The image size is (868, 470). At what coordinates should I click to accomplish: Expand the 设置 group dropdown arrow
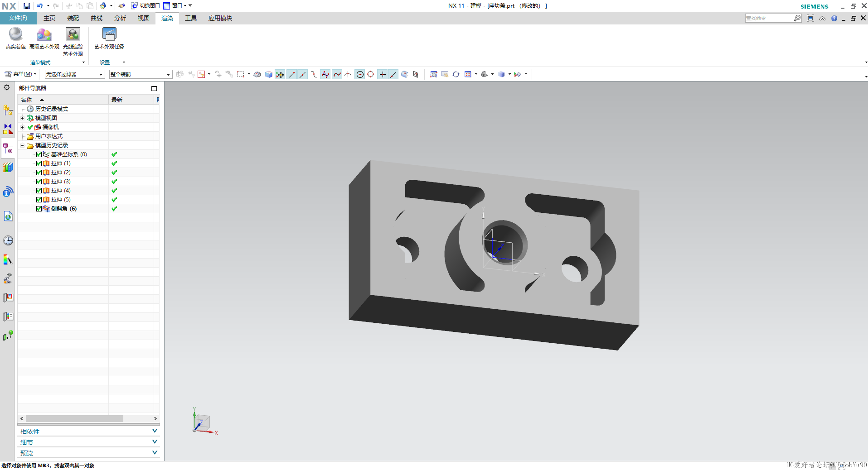(x=124, y=62)
